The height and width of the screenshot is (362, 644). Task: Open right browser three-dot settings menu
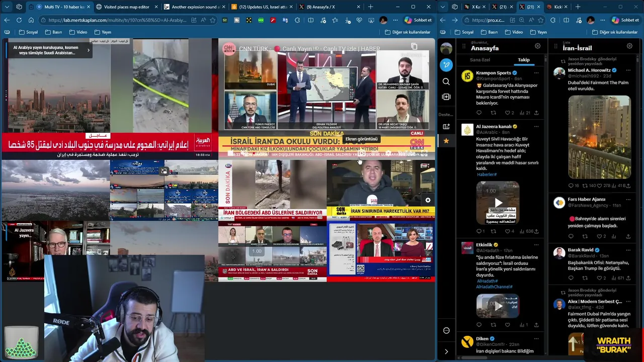(602, 20)
